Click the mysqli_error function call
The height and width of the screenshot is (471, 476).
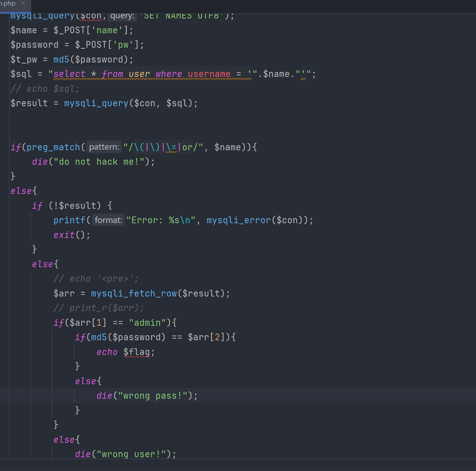tap(238, 220)
